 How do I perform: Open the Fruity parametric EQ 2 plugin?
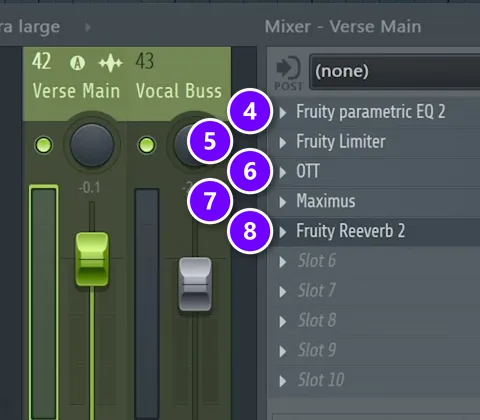click(371, 112)
